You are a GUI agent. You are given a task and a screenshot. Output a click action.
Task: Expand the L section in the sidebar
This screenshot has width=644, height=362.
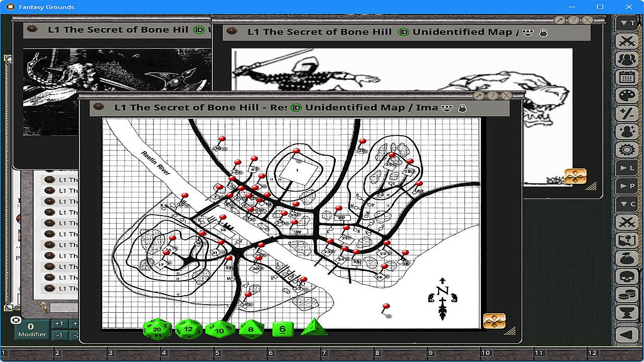tap(627, 167)
